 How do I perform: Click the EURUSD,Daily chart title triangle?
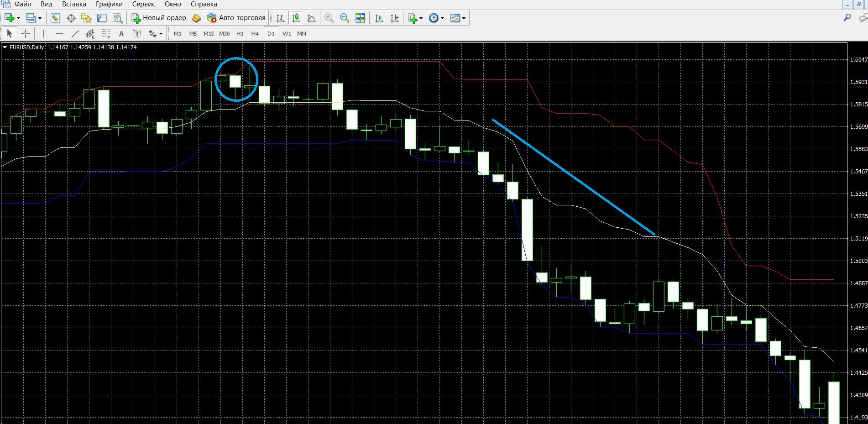pyautogui.click(x=5, y=47)
